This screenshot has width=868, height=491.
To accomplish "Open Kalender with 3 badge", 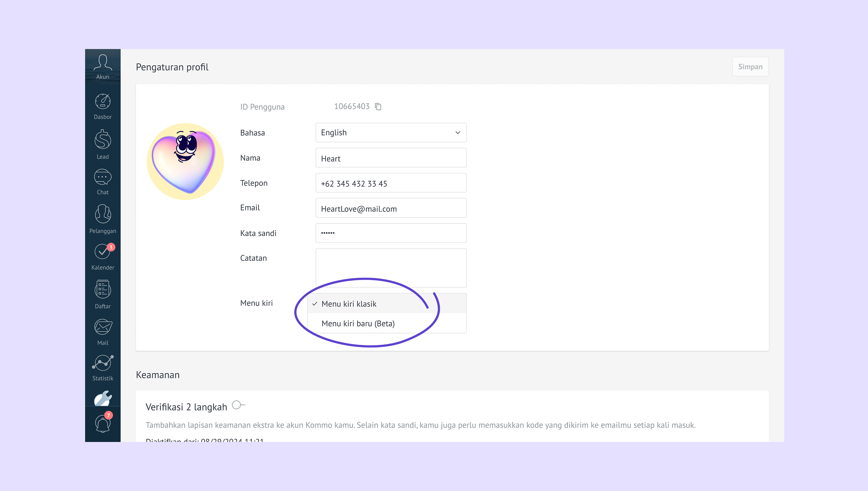I will pyautogui.click(x=102, y=256).
